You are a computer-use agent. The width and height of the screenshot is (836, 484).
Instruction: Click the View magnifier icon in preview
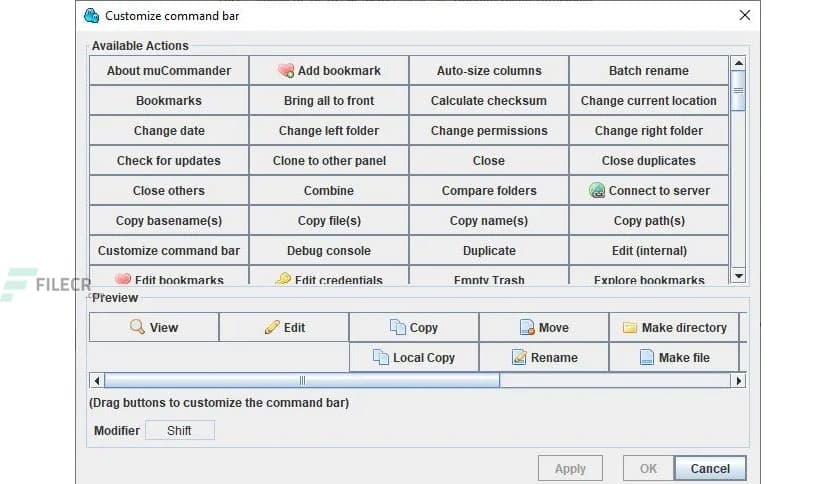click(x=138, y=327)
